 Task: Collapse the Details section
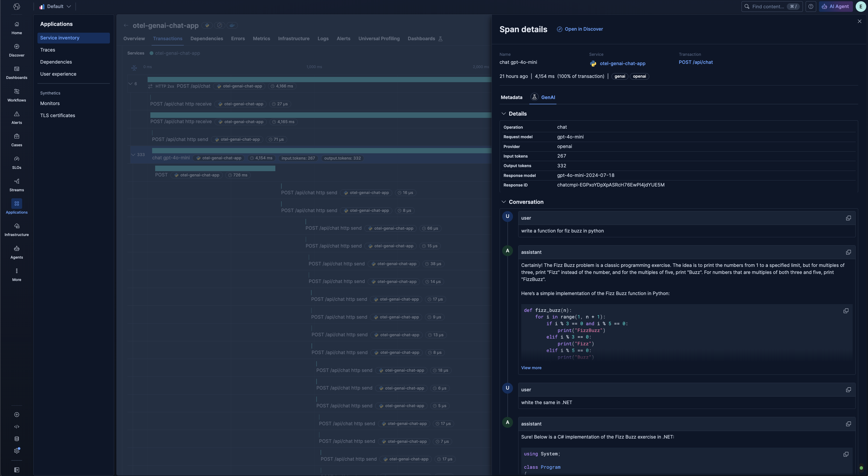(x=504, y=114)
